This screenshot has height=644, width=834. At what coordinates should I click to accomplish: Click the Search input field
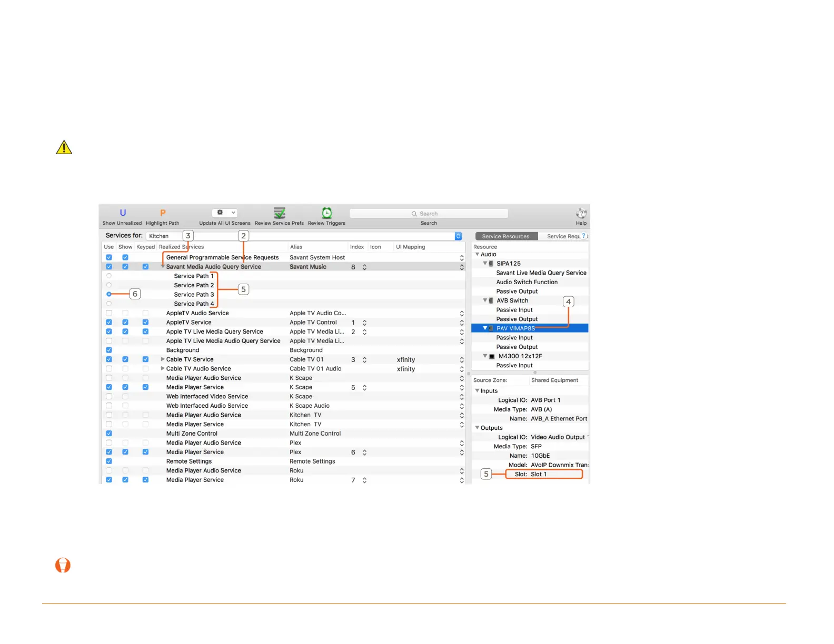click(429, 214)
